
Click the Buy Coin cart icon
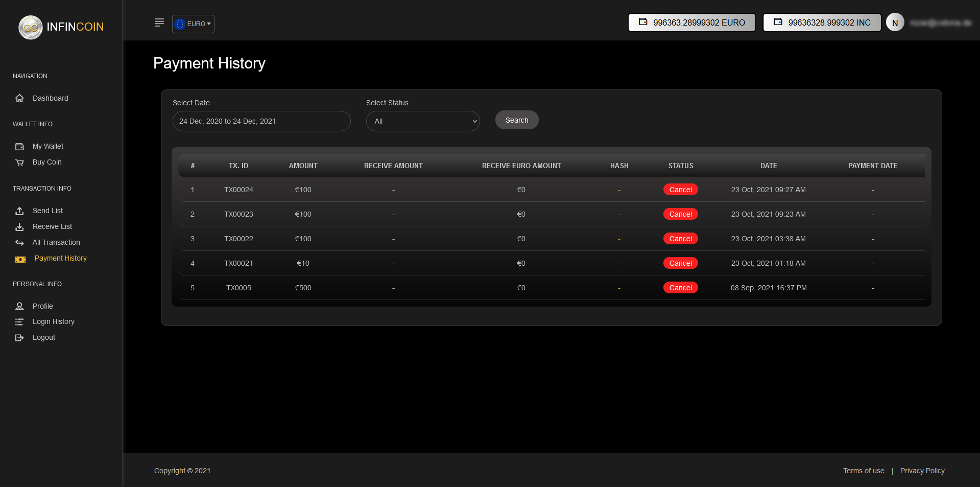coord(19,163)
